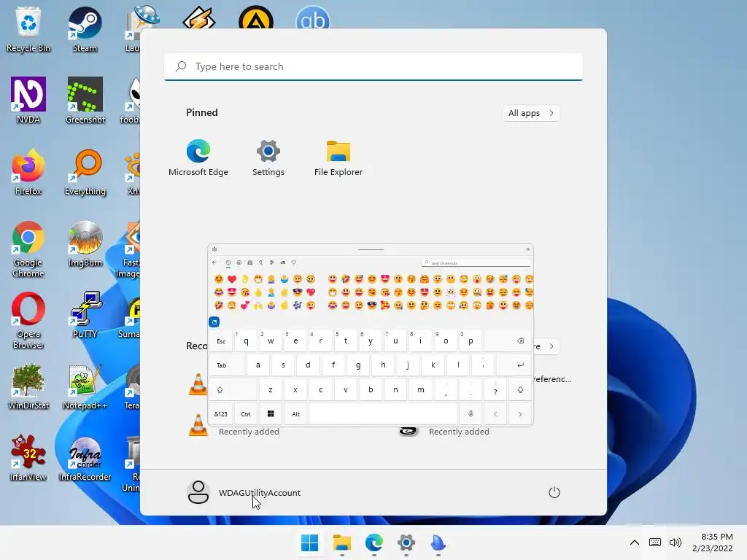Open Microsoft Edge from the taskbar
Viewport: 747px width, 560px height.
[374, 542]
